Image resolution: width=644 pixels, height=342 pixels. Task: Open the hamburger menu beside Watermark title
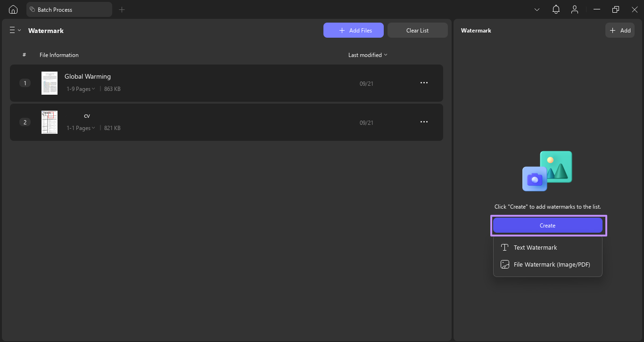[x=11, y=30]
